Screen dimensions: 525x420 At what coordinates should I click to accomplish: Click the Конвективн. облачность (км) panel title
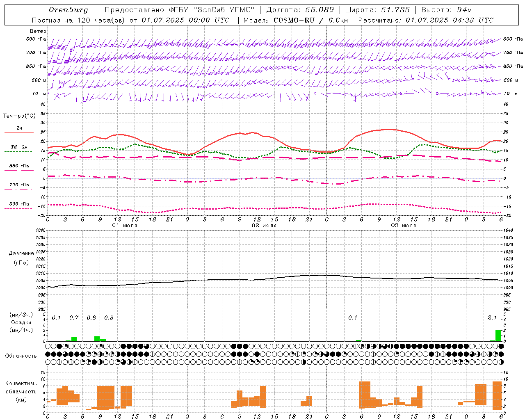coord(21,391)
